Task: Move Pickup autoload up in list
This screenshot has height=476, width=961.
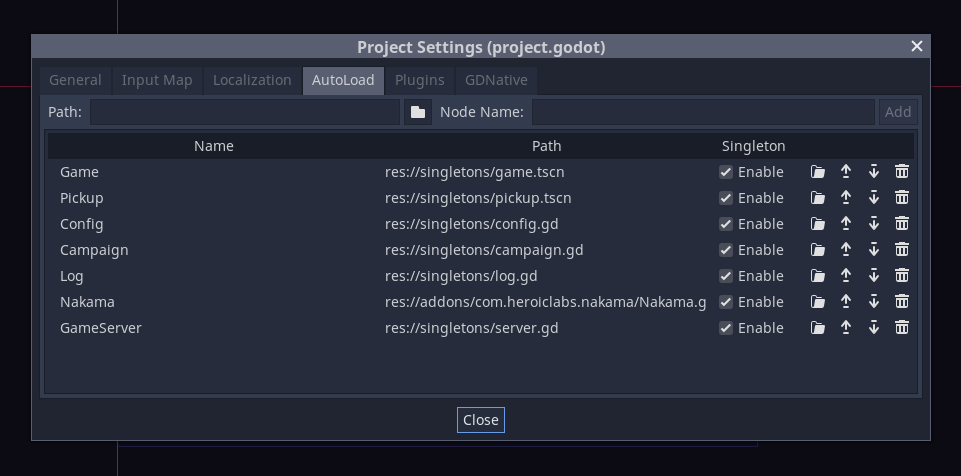Action: (846, 198)
